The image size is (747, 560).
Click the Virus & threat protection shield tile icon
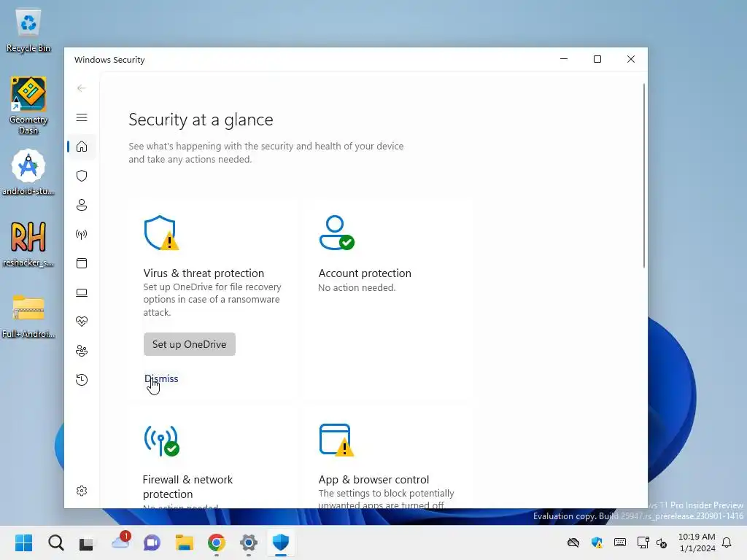tap(161, 233)
